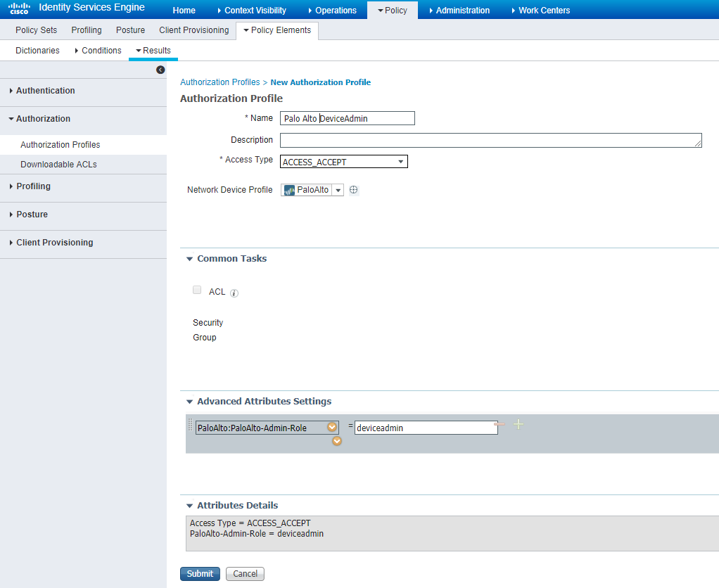This screenshot has width=719, height=588.
Task: Collapse the Attributes Details section
Action: pos(189,506)
